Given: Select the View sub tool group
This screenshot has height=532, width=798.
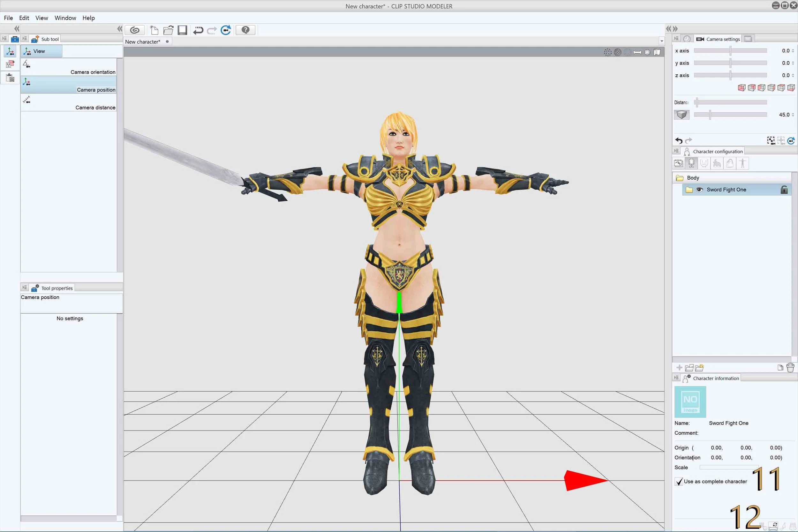Looking at the screenshot, I should [41, 51].
